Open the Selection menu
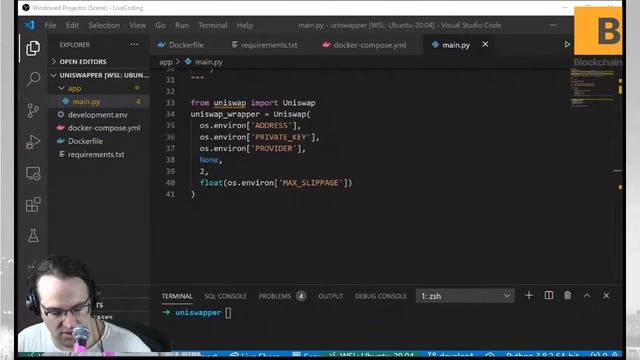640x360 pixels. (104, 25)
